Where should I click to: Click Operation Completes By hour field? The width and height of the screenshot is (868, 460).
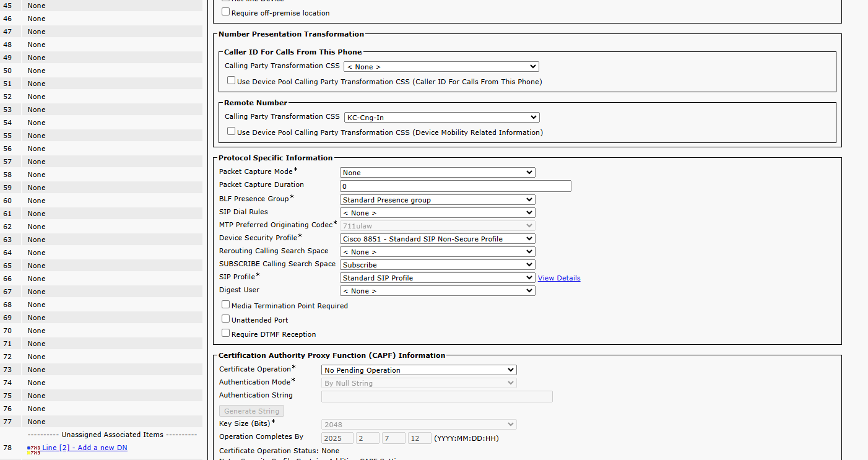click(x=420, y=438)
